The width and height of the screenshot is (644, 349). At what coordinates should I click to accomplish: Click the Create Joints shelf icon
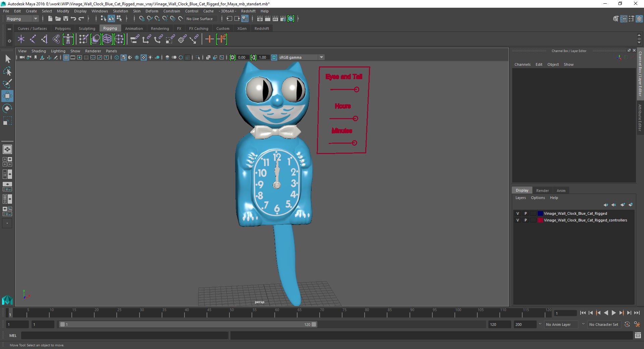pos(33,39)
